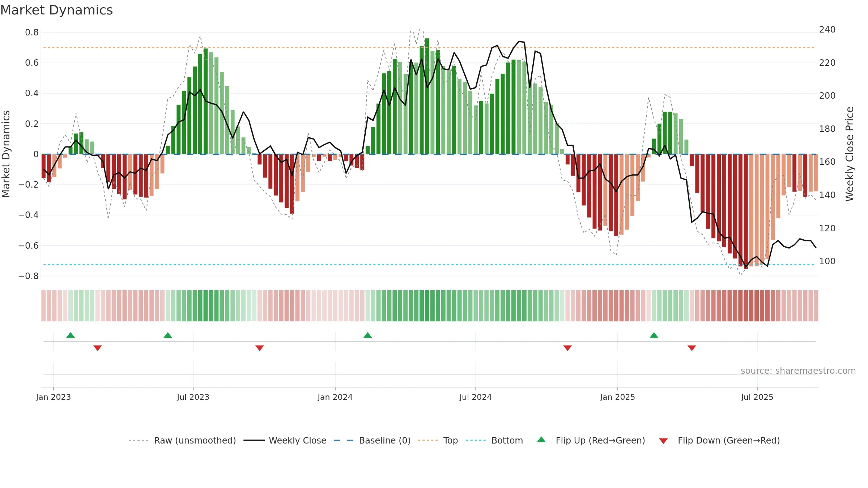
Task: Select the red flip-down marker after Jul 2023
Action: (x=260, y=348)
